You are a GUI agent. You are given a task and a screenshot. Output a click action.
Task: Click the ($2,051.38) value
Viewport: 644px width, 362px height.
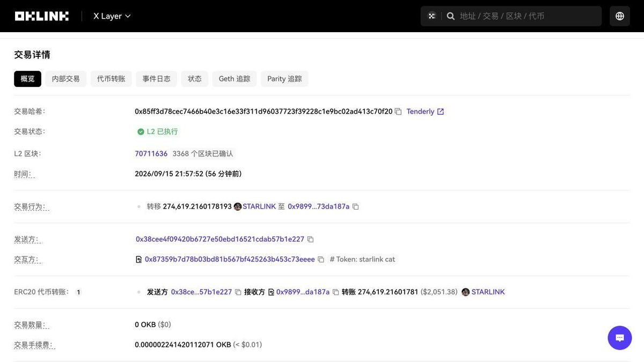tap(439, 292)
